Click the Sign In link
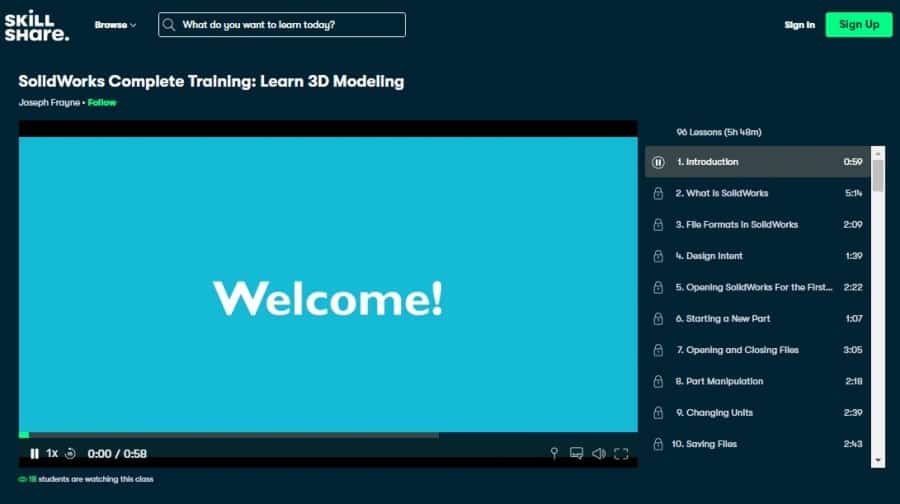This screenshot has width=900, height=504. pos(800,25)
